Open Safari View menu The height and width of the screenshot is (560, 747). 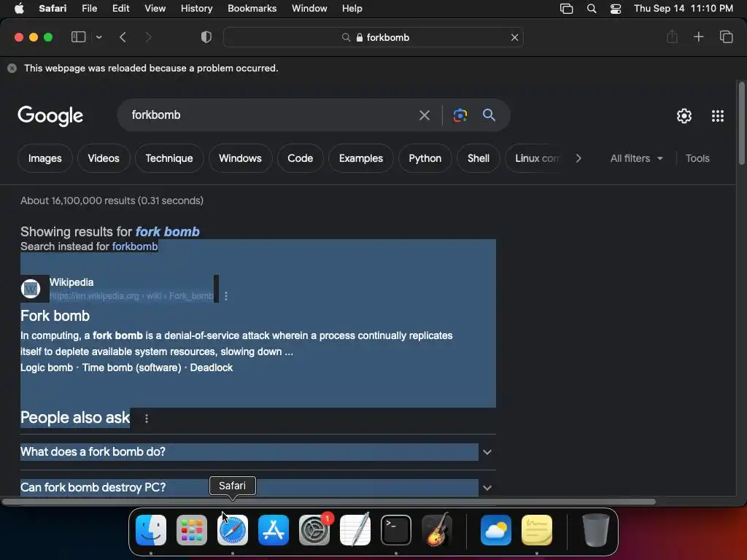pos(155,8)
